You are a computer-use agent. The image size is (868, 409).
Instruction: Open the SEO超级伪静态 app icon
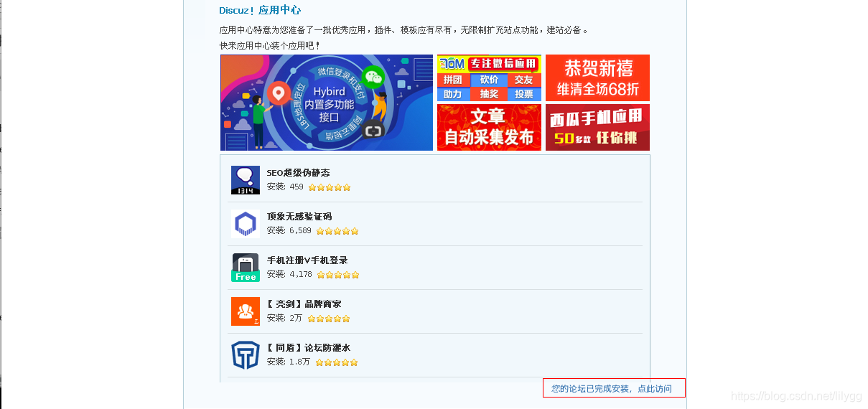246,180
